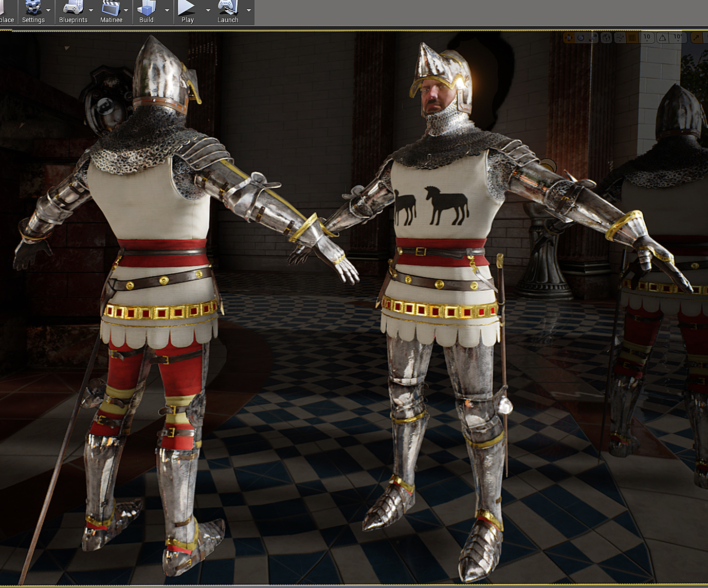Toggle scale snapping in the viewport
This screenshot has width=708, height=588.
point(697,38)
